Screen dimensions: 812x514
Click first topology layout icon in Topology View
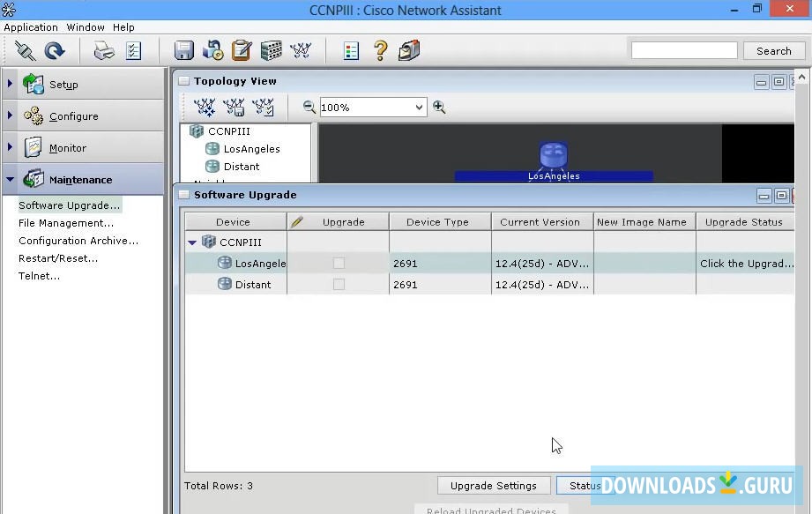pos(205,108)
